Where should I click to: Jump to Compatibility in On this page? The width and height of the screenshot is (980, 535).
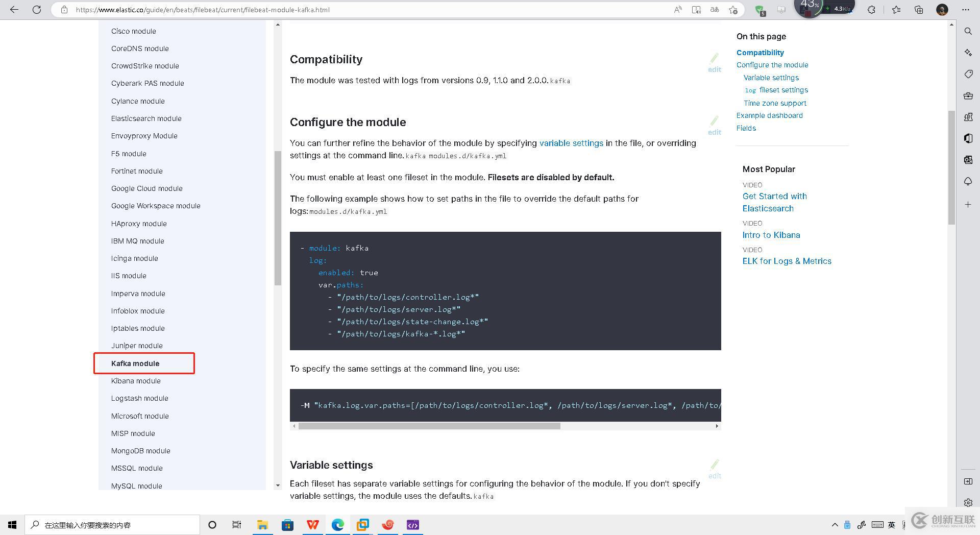point(760,53)
